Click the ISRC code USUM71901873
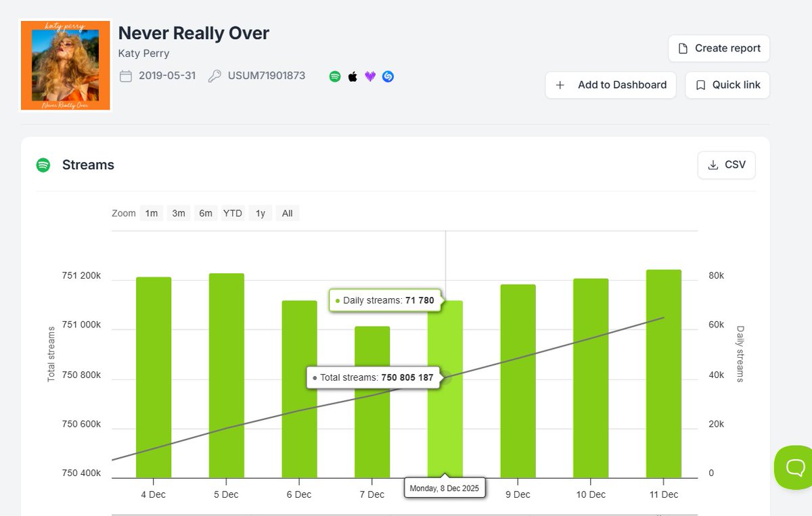Image resolution: width=812 pixels, height=516 pixels. [266, 76]
